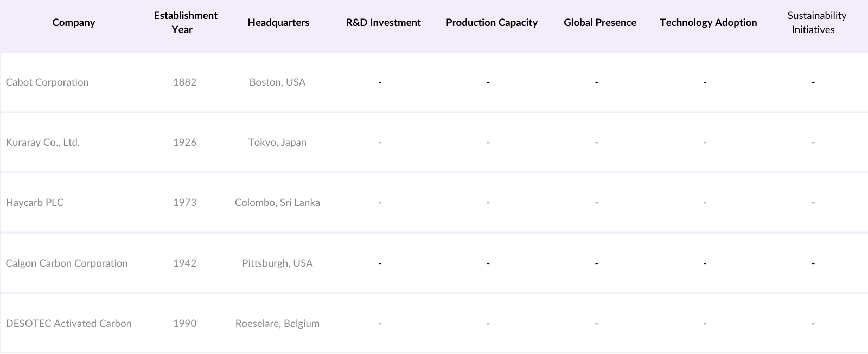868x354 pixels.
Task: Click the year 1926 cell
Action: click(184, 142)
